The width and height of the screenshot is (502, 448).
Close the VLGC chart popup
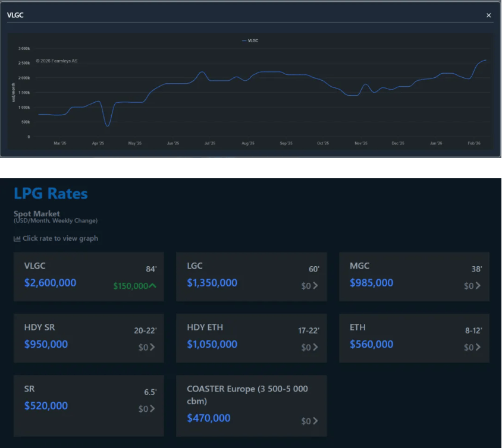[x=489, y=15]
